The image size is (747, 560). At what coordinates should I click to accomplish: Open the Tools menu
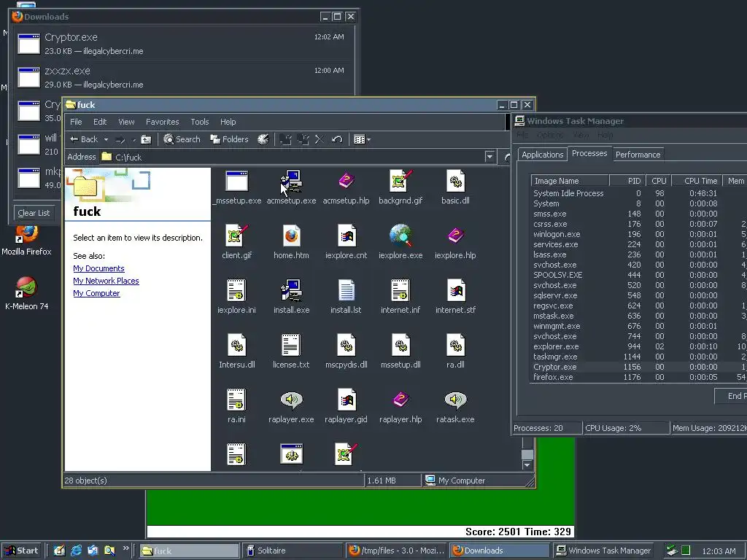pos(200,122)
